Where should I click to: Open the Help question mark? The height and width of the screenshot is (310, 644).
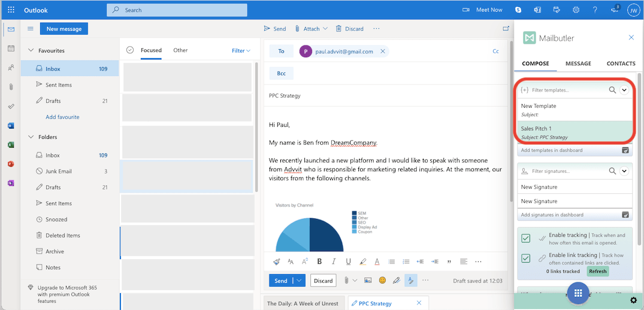(x=595, y=10)
